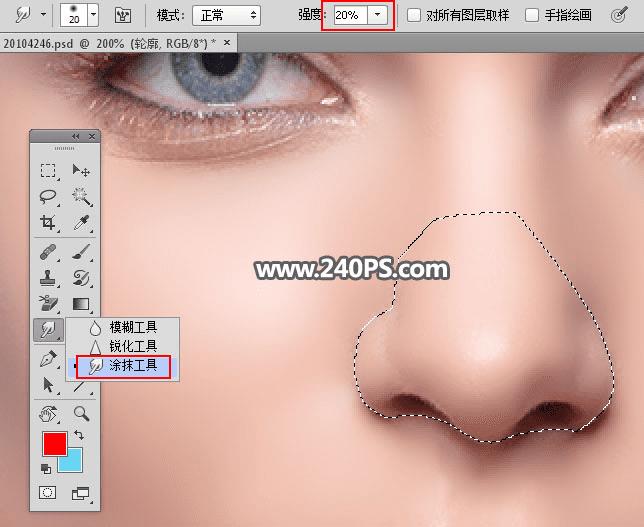Screen dimensions: 644x527
Task: Select the Crop tool
Action: [x=48, y=223]
